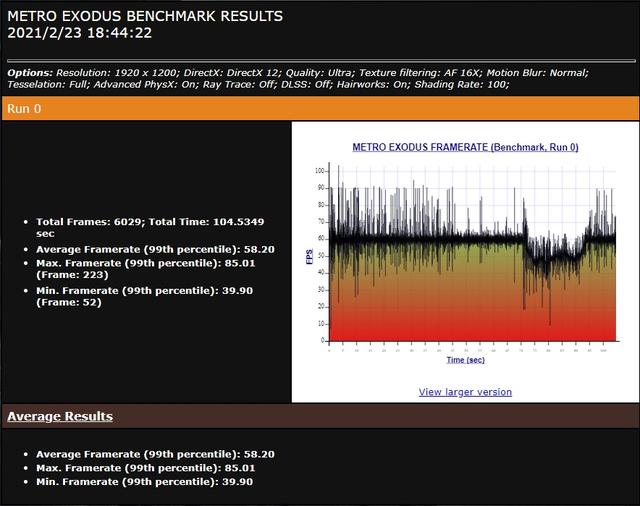
Task: Click the Average Results heading
Action: click(60, 416)
